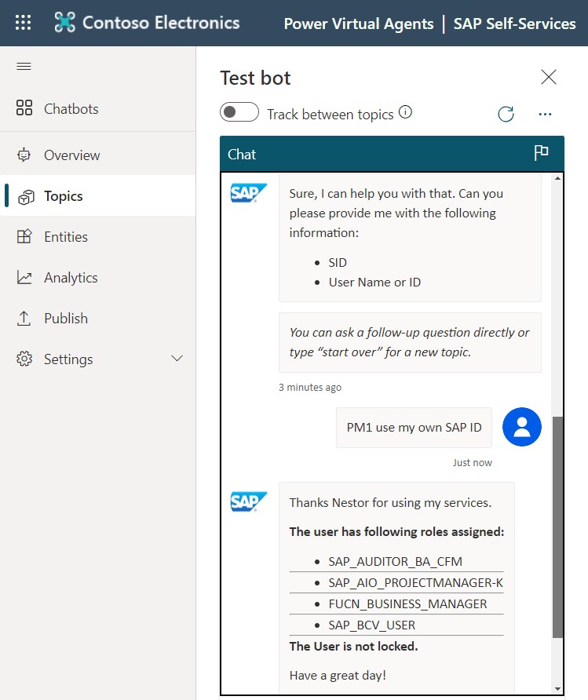Screen dimensions: 588x700
Task: Collapse the hamburger navigation menu
Action: point(24,67)
